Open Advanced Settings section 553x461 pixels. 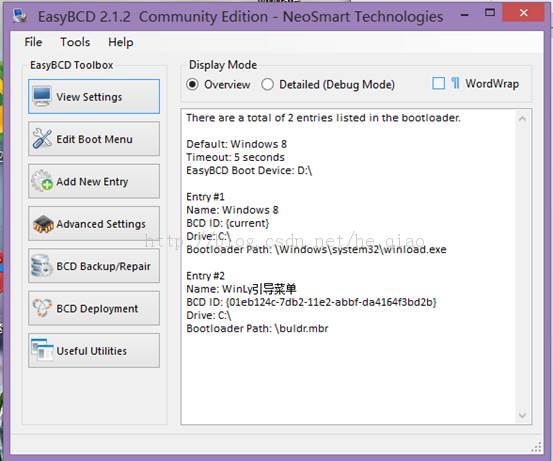tap(94, 224)
